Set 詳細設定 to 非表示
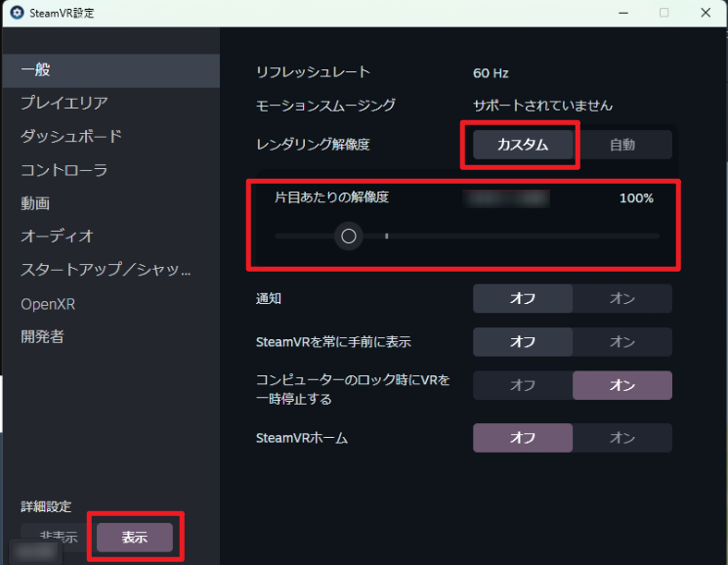Image resolution: width=728 pixels, height=565 pixels. (59, 538)
